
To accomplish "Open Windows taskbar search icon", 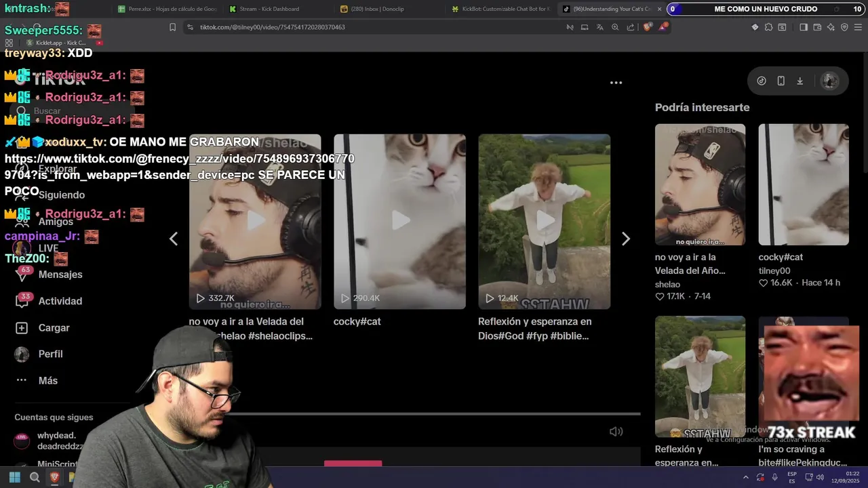I will [35, 477].
